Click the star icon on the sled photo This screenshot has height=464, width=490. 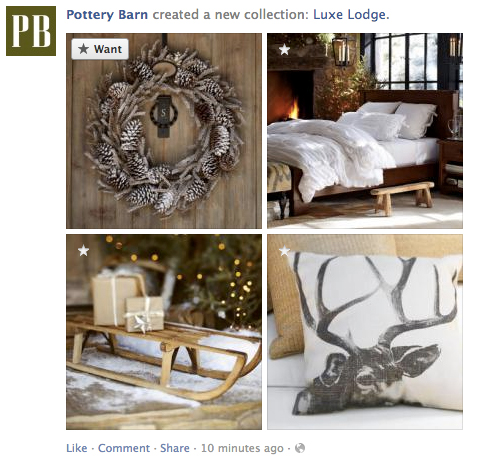(83, 250)
